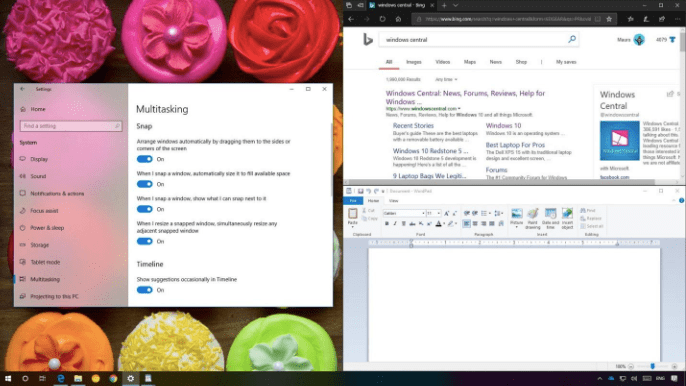
Task: Open new tab in Edge
Action: point(444,5)
